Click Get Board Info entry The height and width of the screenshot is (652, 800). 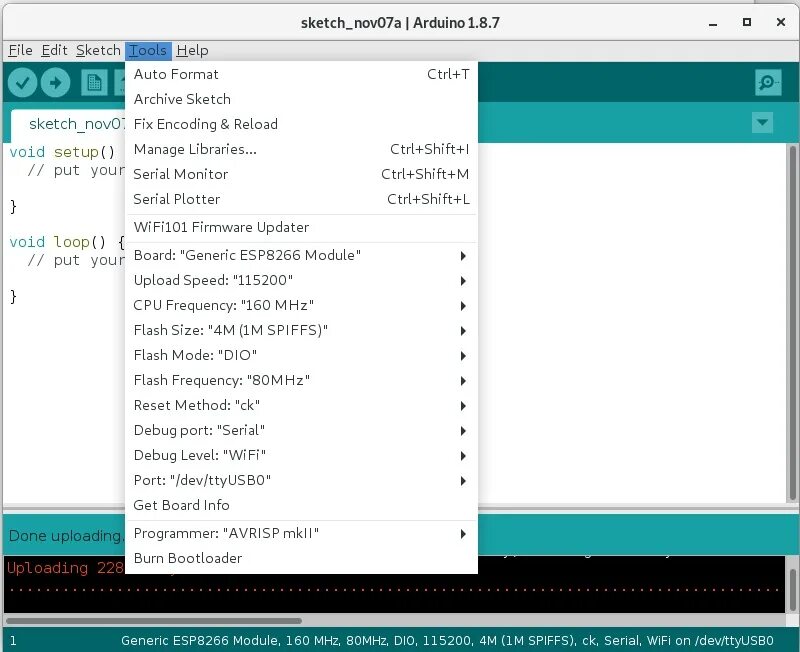[x=301, y=506]
